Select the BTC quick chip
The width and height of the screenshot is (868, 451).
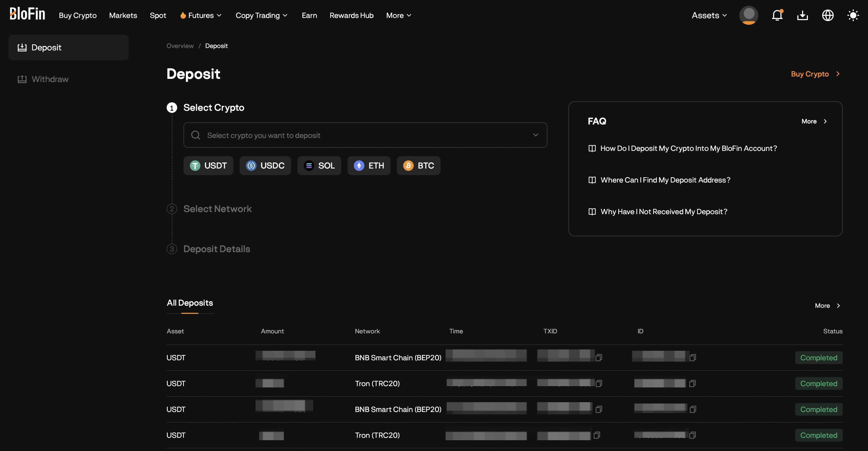418,166
